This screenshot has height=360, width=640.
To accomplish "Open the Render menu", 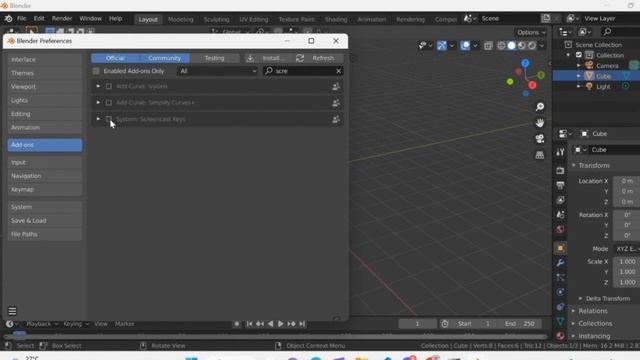I will tap(62, 18).
